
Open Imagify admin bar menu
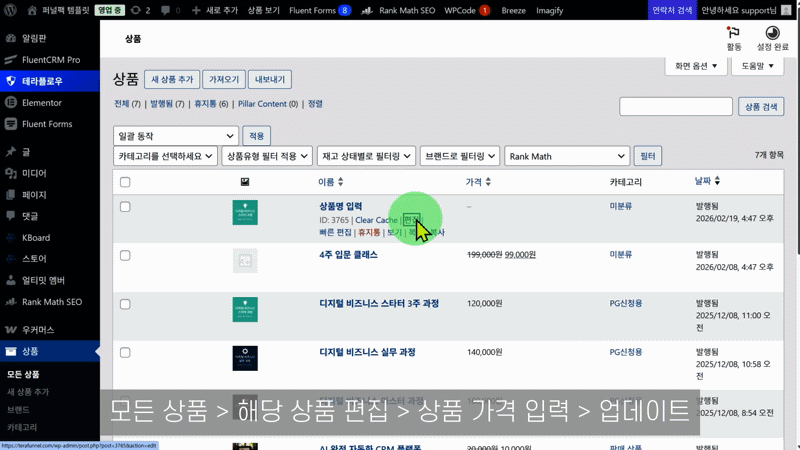coord(549,10)
